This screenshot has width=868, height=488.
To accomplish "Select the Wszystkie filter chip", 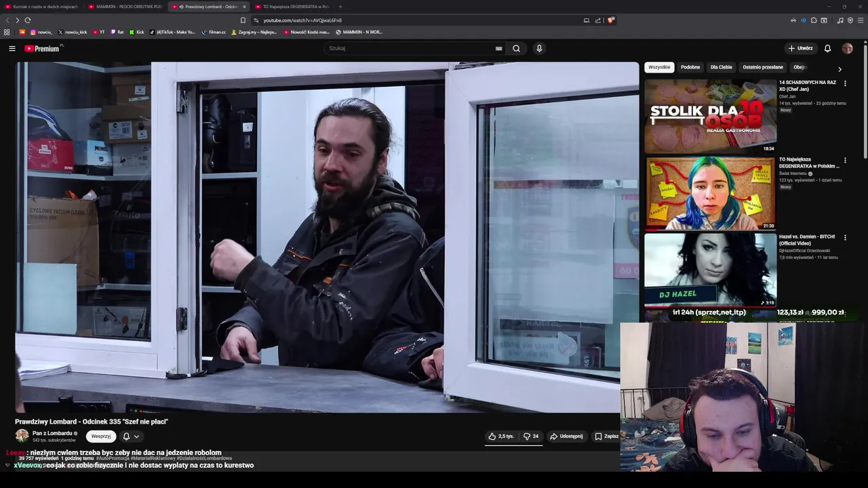I will [659, 67].
